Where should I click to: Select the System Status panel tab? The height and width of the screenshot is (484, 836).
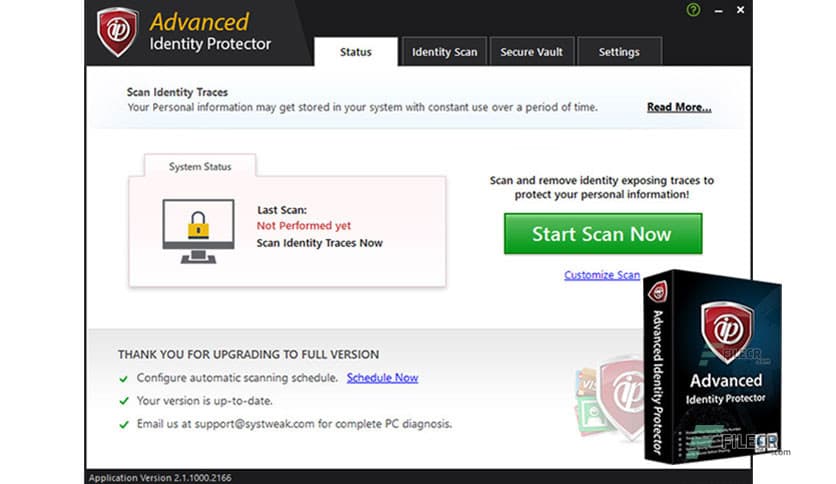tap(200, 166)
